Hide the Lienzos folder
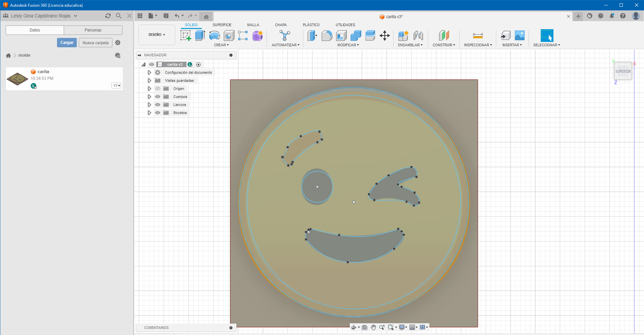The image size is (644, 335). 158,105
